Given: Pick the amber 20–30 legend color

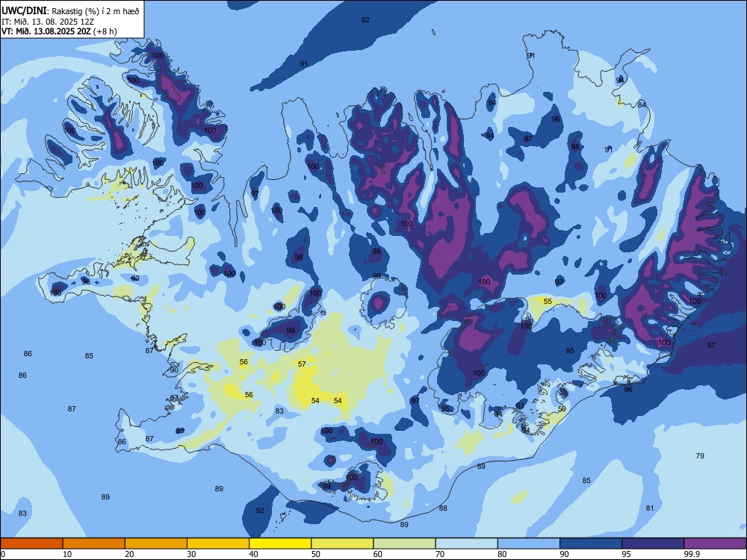Looking at the screenshot, I should [x=156, y=544].
